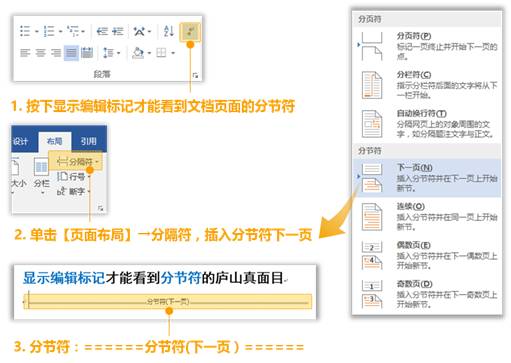Click the continuous section break icon

372,217
